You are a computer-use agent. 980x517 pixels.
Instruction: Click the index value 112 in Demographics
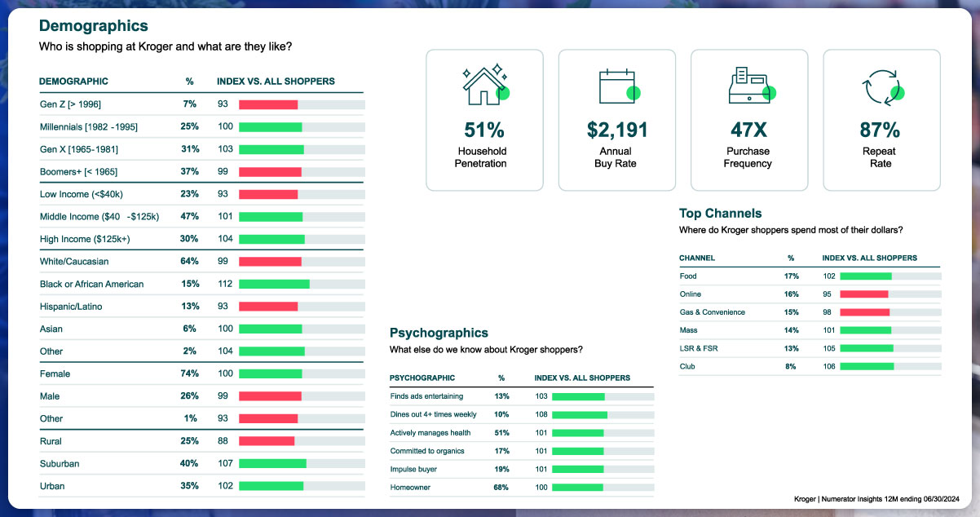click(x=224, y=284)
